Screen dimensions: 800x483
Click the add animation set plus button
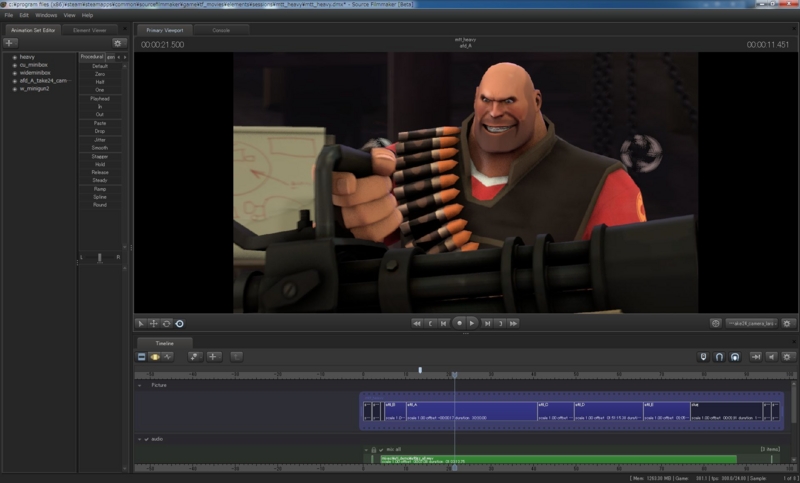tap(10, 43)
